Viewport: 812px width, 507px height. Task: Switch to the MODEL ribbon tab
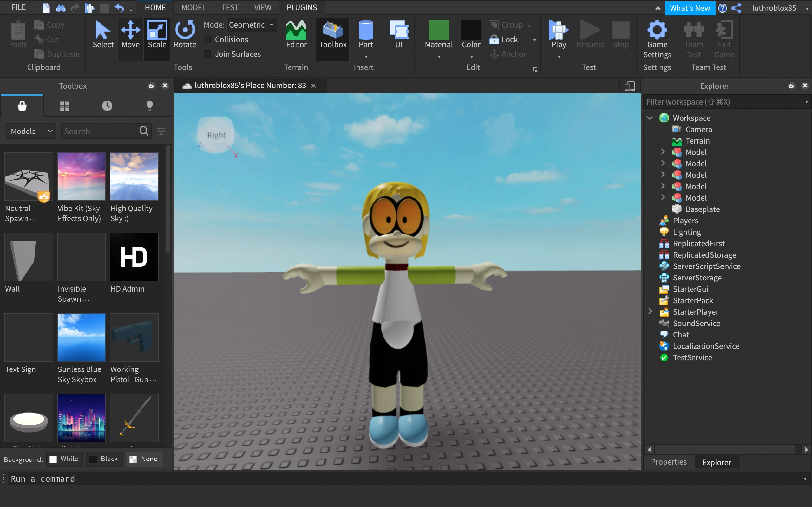(x=193, y=7)
